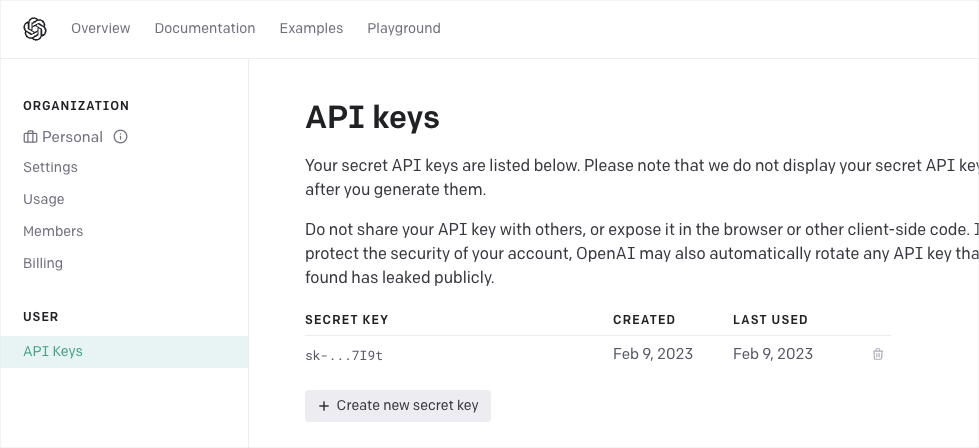Image resolution: width=979 pixels, height=448 pixels.
Task: View the Usage page
Action: pyautogui.click(x=44, y=199)
